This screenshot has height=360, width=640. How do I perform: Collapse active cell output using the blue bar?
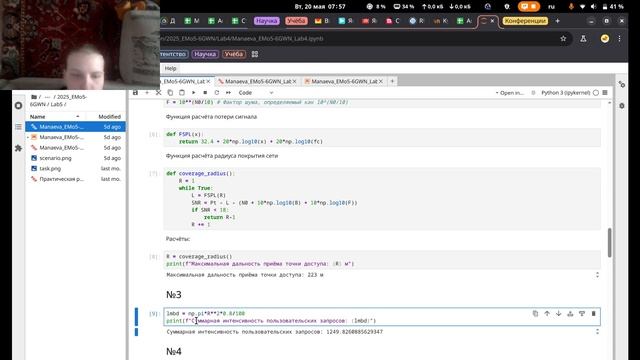[136, 332]
